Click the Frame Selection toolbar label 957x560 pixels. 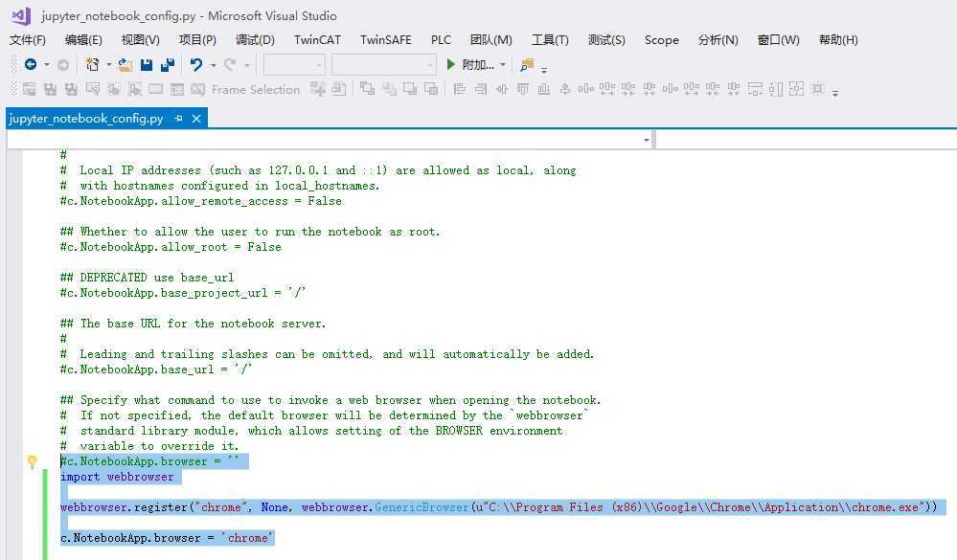pos(256,90)
